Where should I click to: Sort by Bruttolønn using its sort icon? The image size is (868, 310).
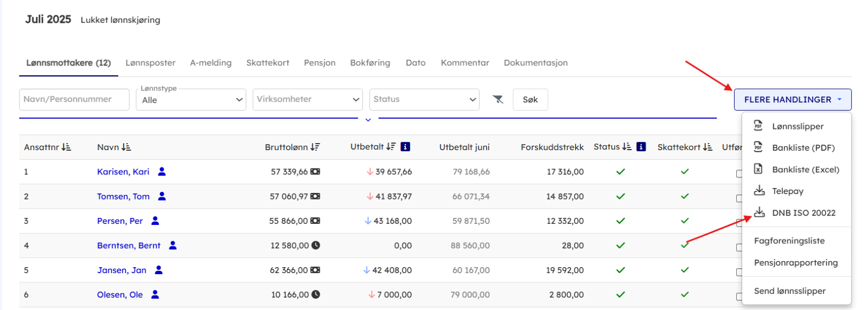tap(315, 147)
